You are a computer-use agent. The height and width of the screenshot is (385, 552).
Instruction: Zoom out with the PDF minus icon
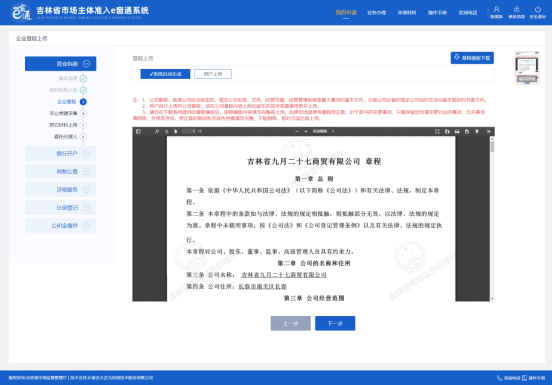(x=297, y=131)
